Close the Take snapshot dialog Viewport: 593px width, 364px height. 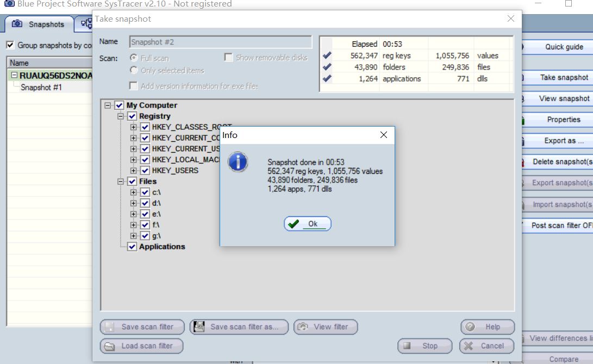point(510,18)
